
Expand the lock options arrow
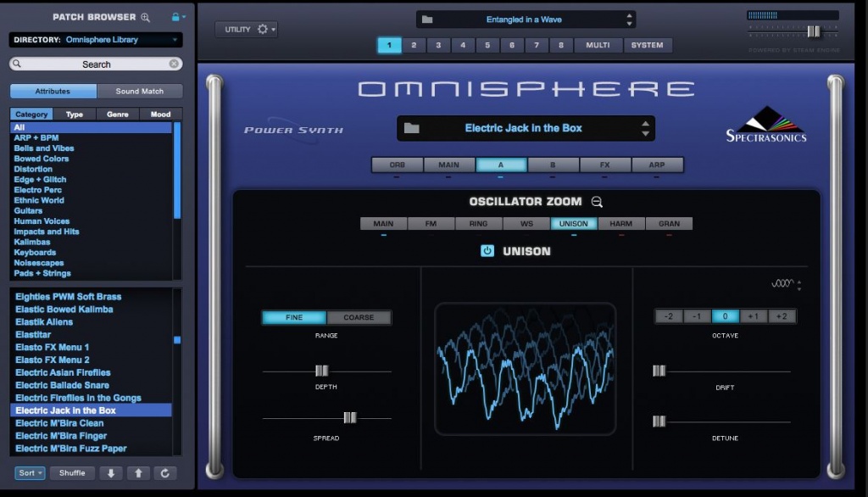point(184,17)
